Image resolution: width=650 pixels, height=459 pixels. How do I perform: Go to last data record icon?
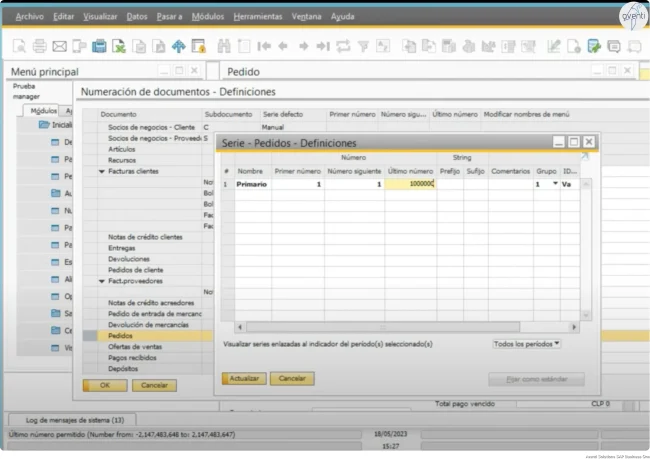click(323, 46)
